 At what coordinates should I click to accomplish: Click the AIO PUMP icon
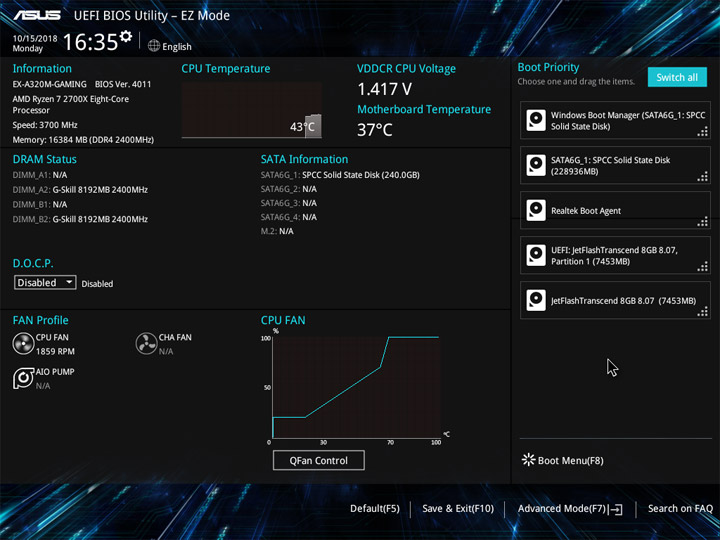(x=23, y=378)
